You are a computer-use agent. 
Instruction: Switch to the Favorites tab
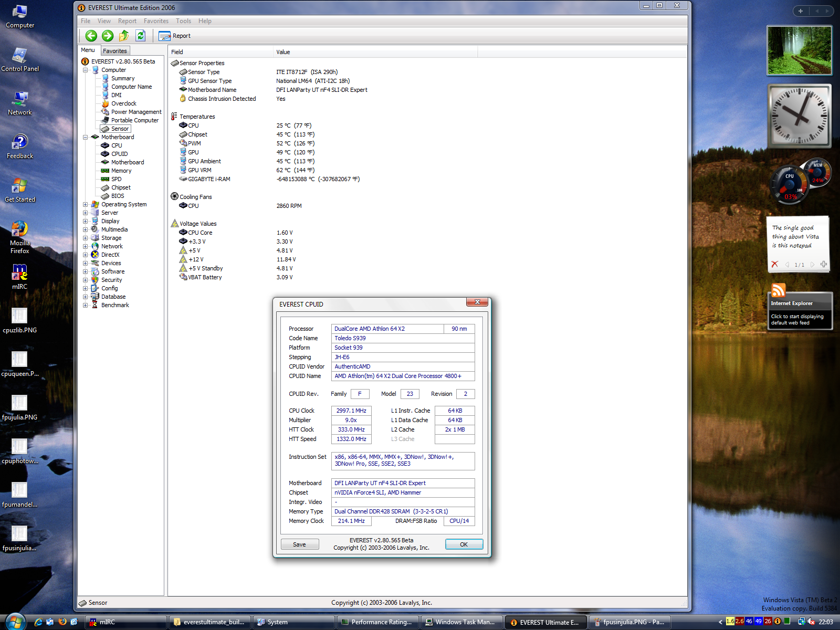pos(115,51)
